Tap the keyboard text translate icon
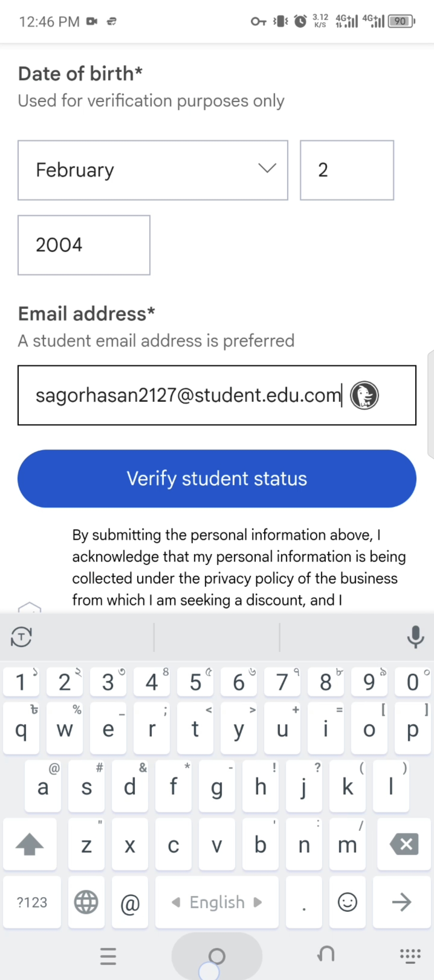The image size is (434, 980). 21,637
